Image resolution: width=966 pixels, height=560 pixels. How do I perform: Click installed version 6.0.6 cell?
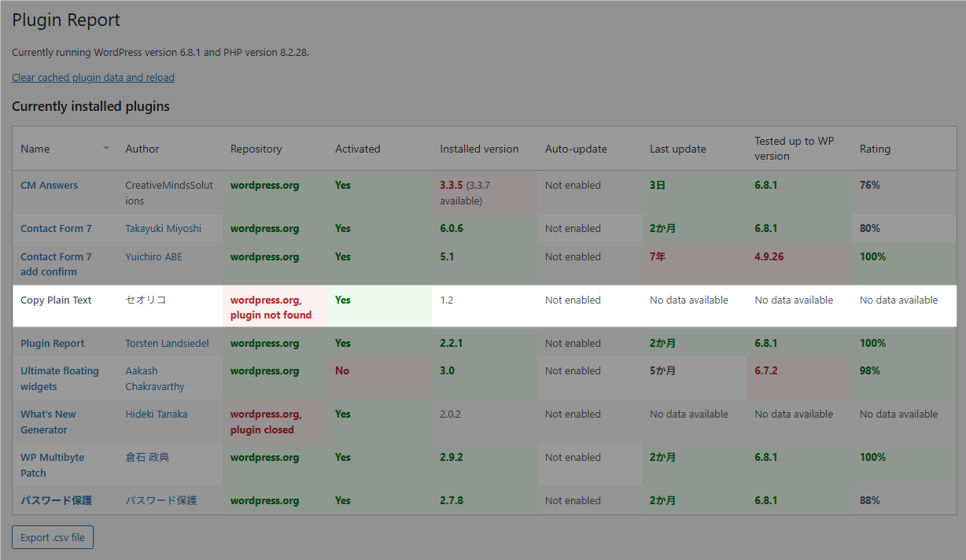pos(484,228)
